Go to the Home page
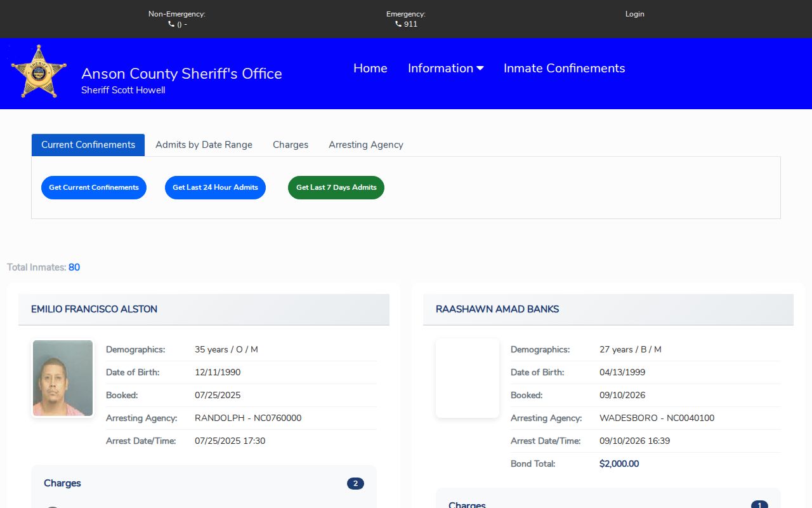This screenshot has height=508, width=812. tap(370, 69)
